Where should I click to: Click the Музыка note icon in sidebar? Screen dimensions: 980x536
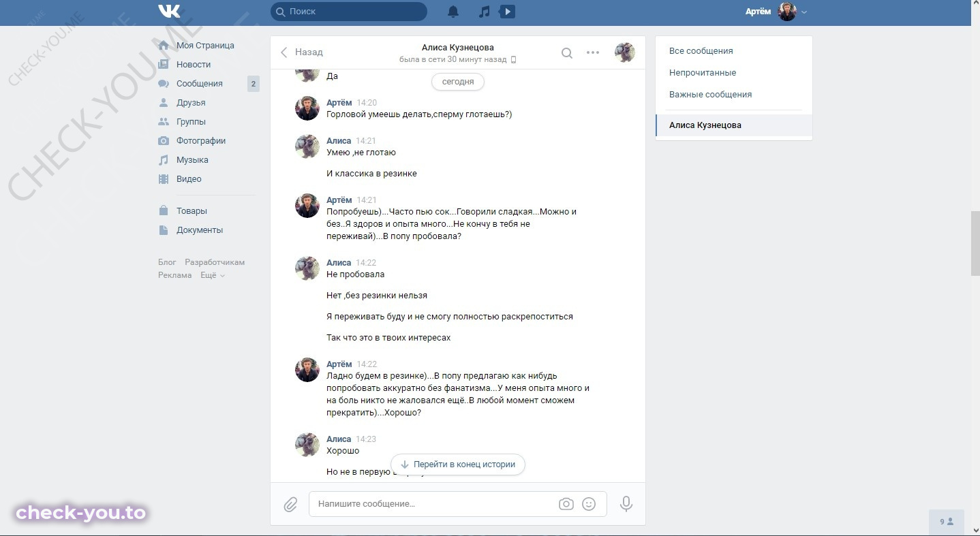pos(164,160)
